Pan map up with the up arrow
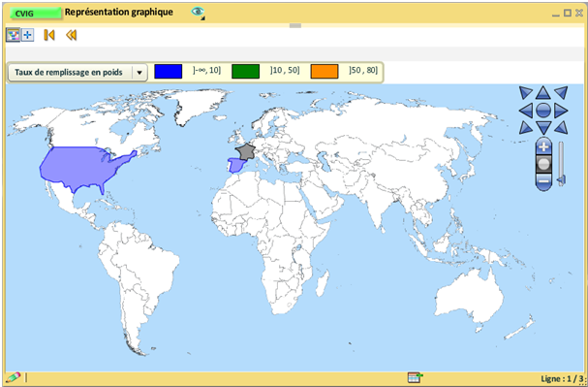The width and height of the screenshot is (588, 387). (542, 92)
